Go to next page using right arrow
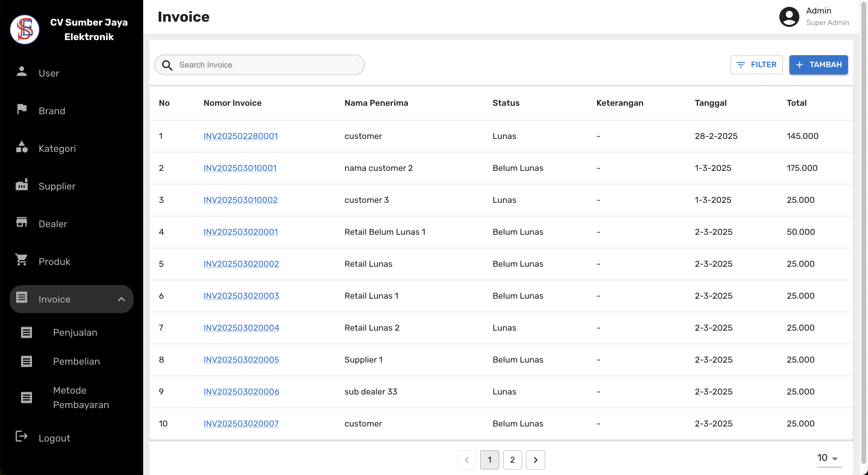868x475 pixels. (x=535, y=460)
